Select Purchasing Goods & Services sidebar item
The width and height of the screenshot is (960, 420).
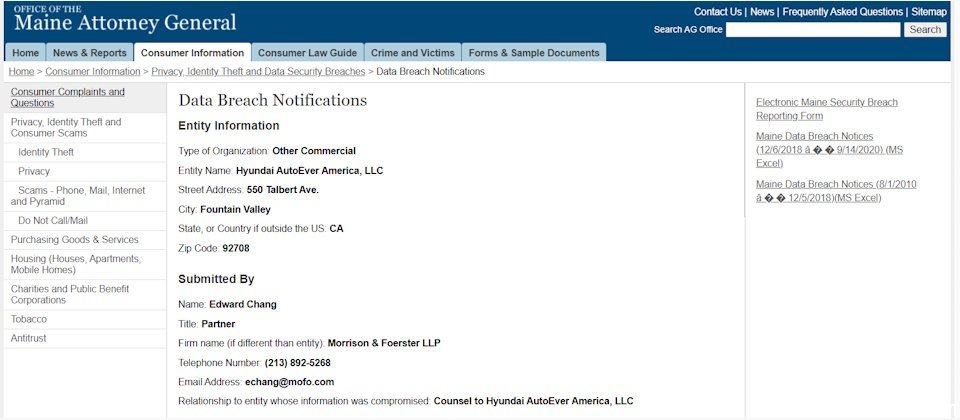pyautogui.click(x=75, y=240)
